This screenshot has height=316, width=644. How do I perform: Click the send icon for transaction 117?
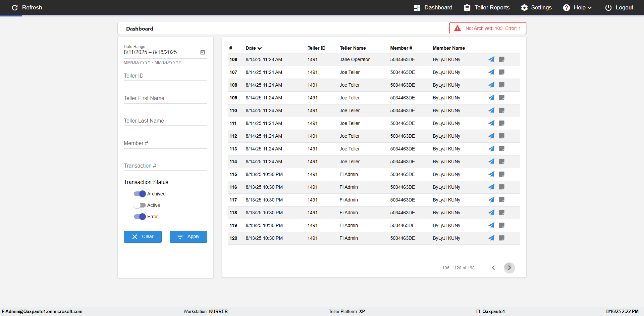tap(491, 200)
